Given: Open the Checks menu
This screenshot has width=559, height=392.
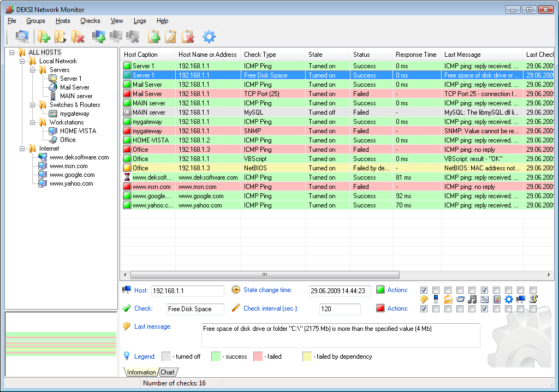Looking at the screenshot, I should [90, 21].
